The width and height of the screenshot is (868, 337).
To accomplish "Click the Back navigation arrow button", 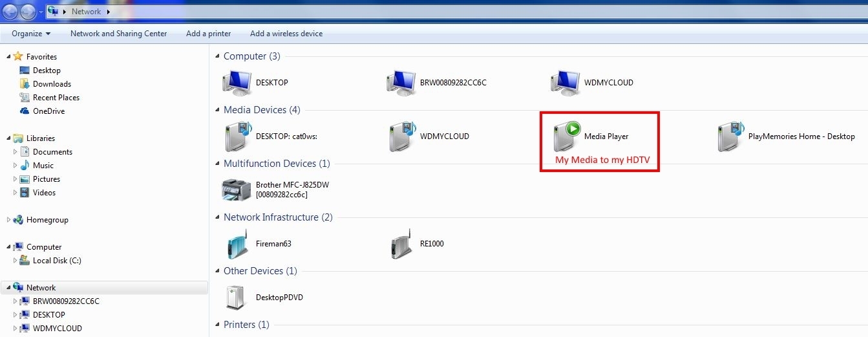I will click(x=11, y=11).
